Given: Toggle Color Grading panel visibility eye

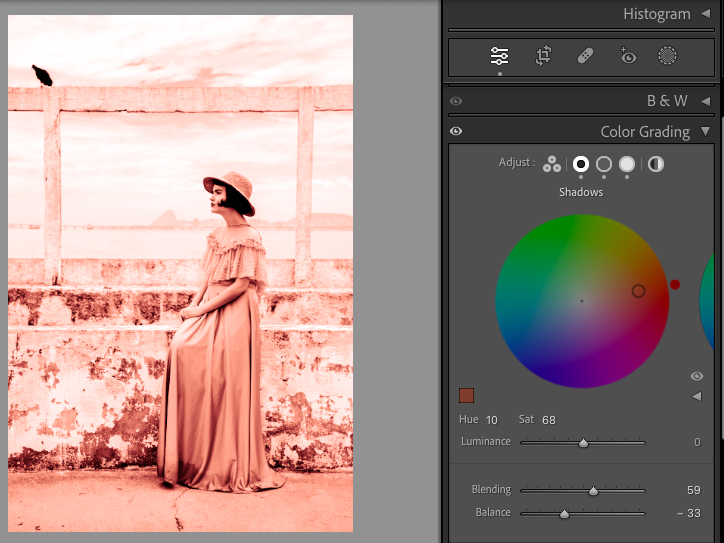Looking at the screenshot, I should point(456,132).
